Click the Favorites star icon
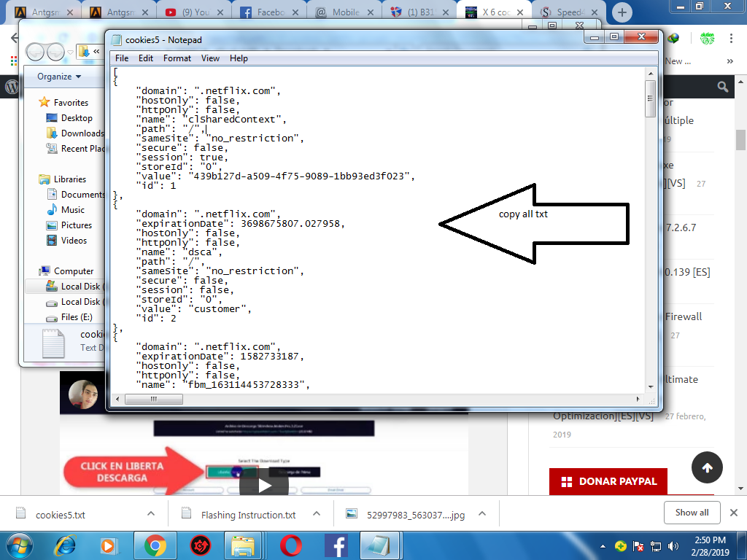Image resolution: width=747 pixels, height=560 pixels. (x=44, y=102)
